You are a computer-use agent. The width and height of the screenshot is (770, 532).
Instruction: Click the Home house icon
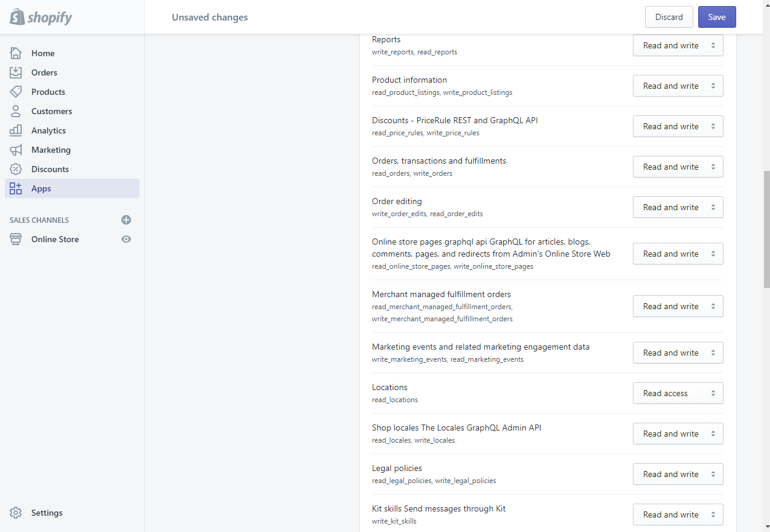16,53
